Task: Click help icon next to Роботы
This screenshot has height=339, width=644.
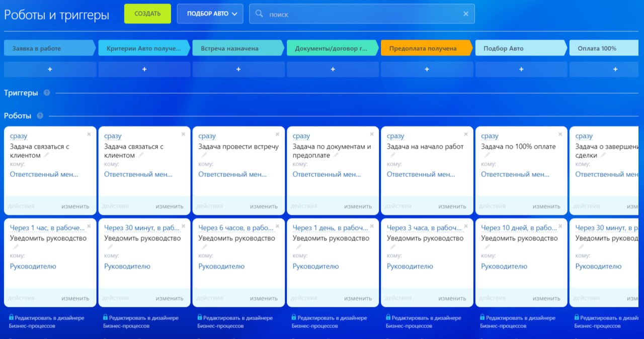Action: (40, 116)
